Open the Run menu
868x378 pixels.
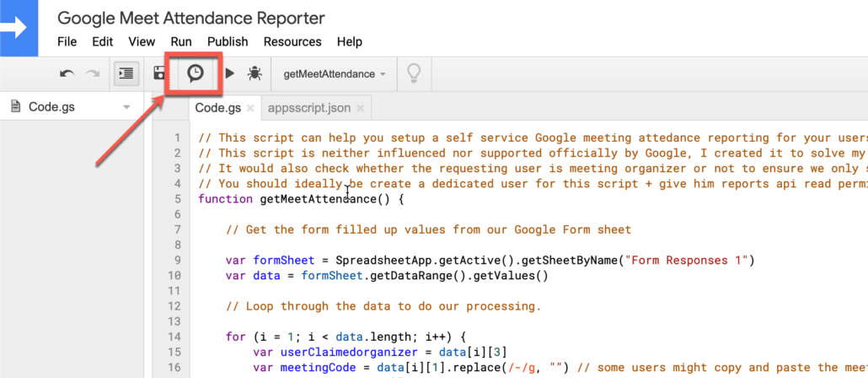(x=181, y=41)
